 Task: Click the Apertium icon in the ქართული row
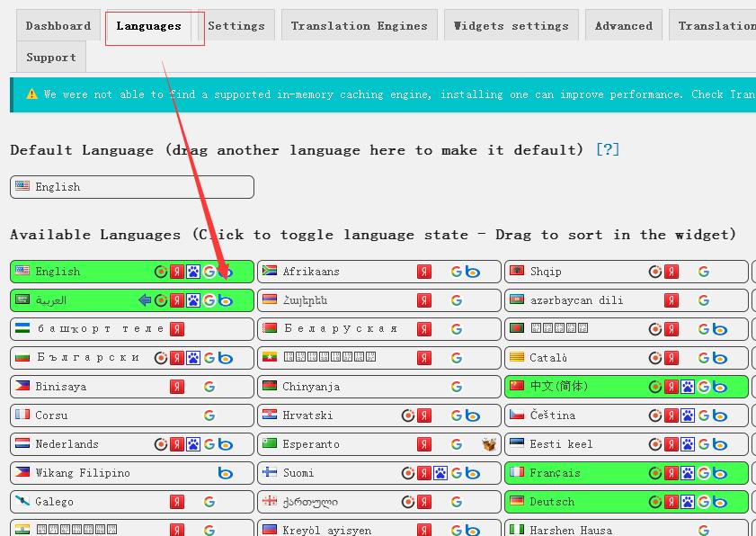408,502
